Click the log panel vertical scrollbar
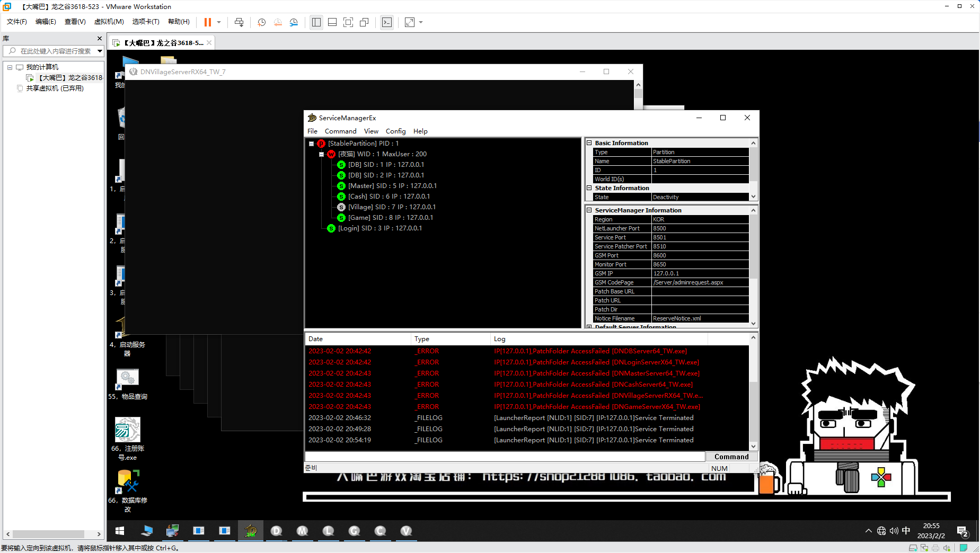Image resolution: width=980 pixels, height=553 pixels. point(753,391)
